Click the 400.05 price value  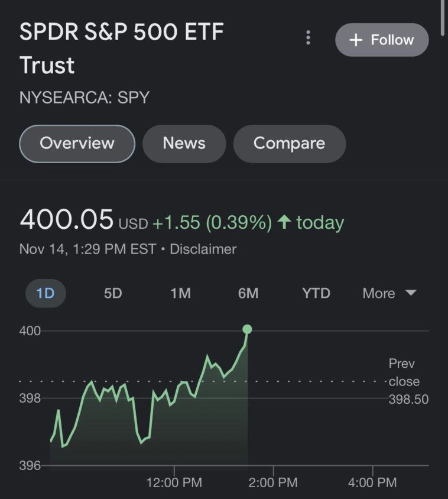pos(66,220)
